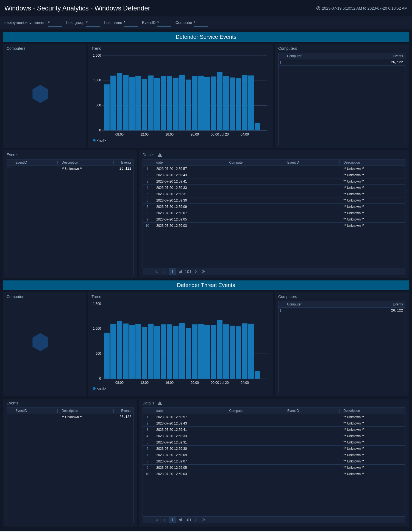
Task: Sort Service Computers table by Computer header
Action: (x=294, y=56)
